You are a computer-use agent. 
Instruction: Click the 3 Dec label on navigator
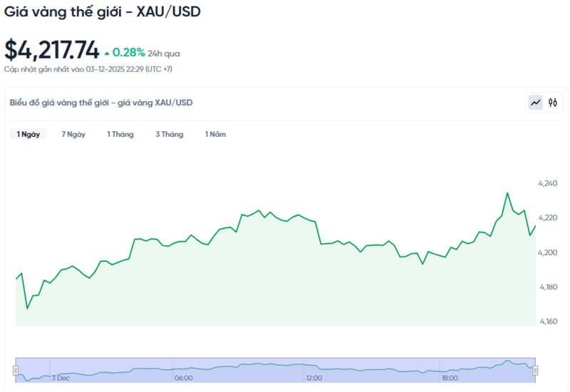(x=61, y=378)
